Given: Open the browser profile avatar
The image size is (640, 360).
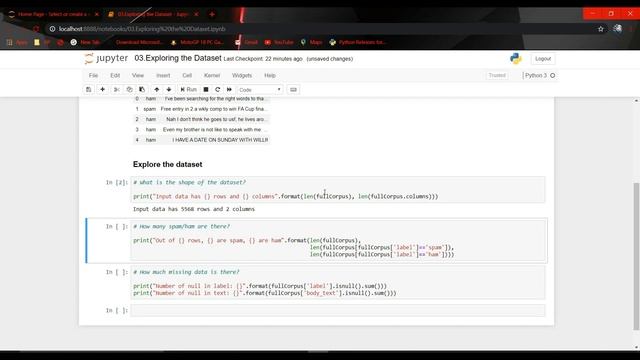Looking at the screenshot, I should [617, 29].
